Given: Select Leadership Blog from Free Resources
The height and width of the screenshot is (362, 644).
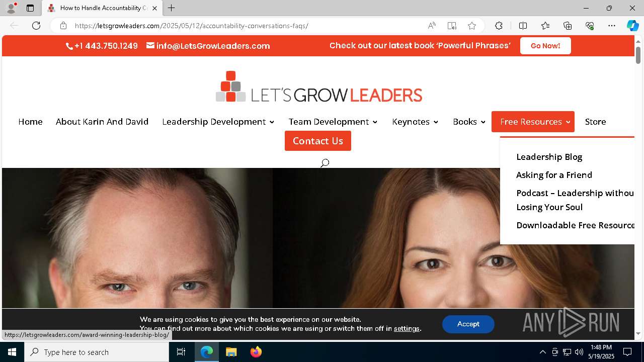Looking at the screenshot, I should pos(549,157).
